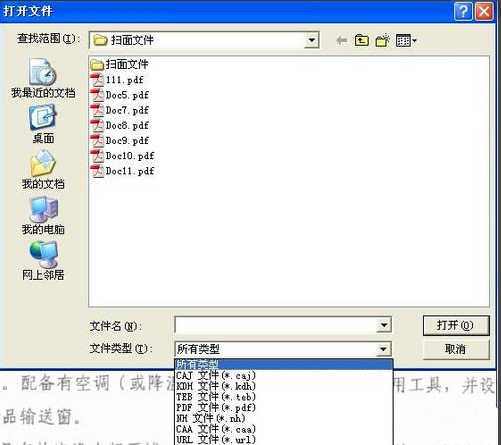
Task: Open the view menu icon
Action: (406, 41)
